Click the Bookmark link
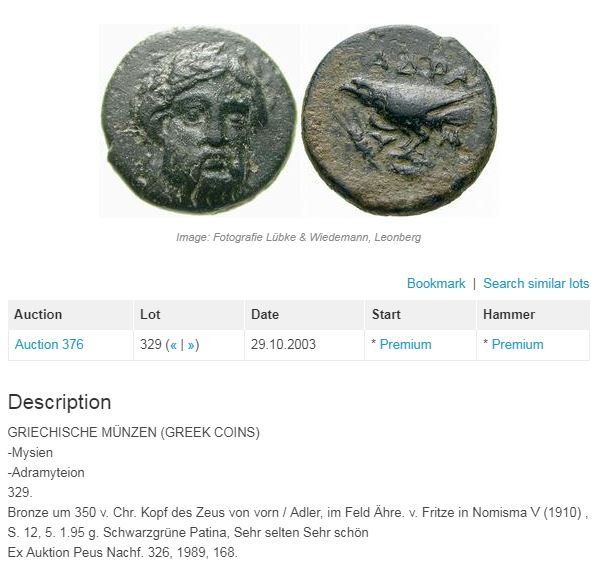 click(436, 283)
